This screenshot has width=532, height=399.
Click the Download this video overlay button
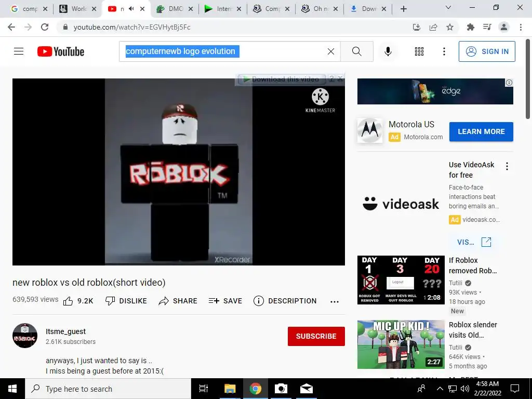click(x=282, y=79)
